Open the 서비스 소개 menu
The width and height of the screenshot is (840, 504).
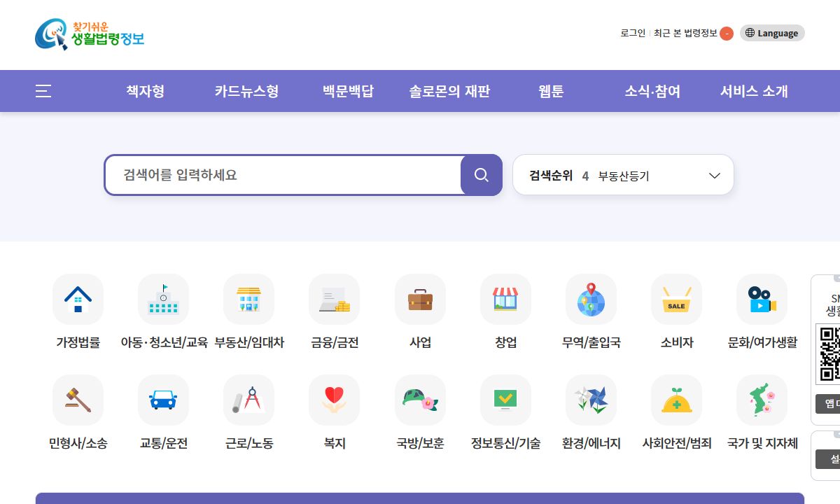click(754, 91)
